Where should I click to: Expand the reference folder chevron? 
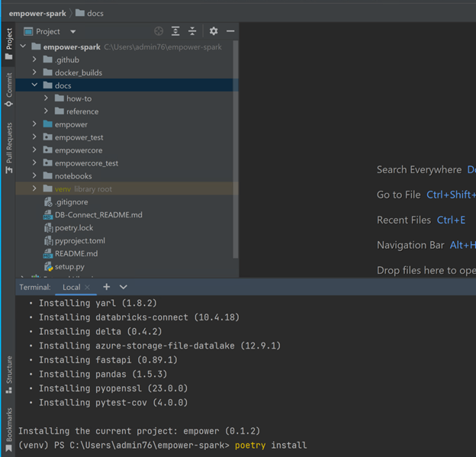(x=46, y=111)
